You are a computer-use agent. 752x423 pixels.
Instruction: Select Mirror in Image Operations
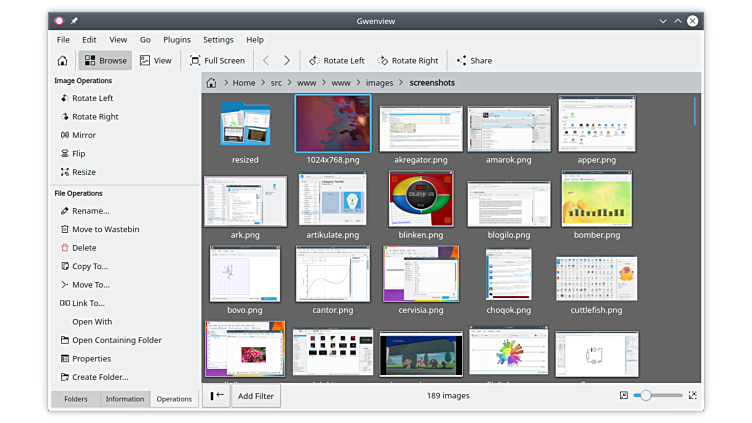point(84,135)
